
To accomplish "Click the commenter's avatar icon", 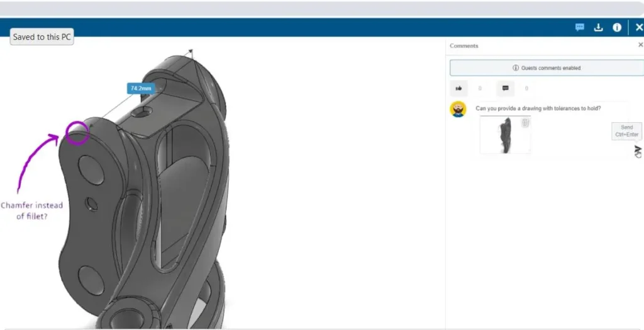I will pos(458,109).
